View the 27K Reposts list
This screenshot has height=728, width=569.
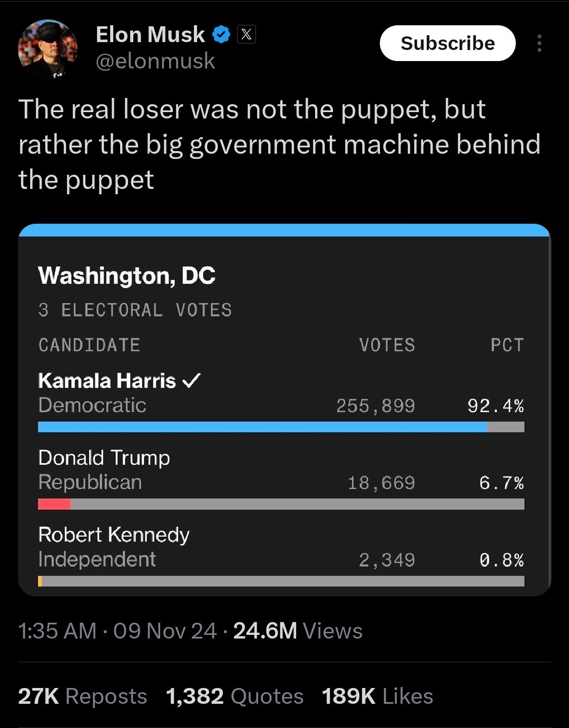(x=83, y=696)
